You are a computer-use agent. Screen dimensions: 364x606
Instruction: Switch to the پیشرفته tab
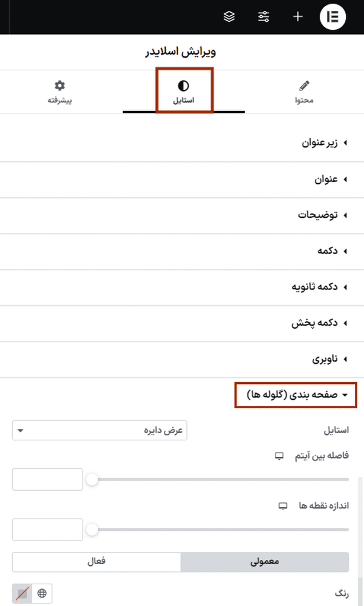click(x=59, y=91)
